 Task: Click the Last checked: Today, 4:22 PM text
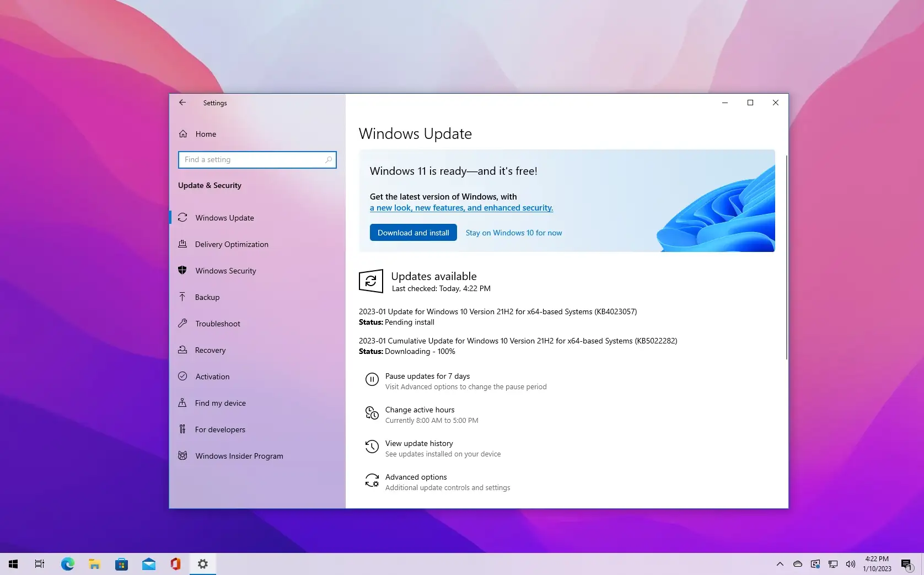pos(441,288)
